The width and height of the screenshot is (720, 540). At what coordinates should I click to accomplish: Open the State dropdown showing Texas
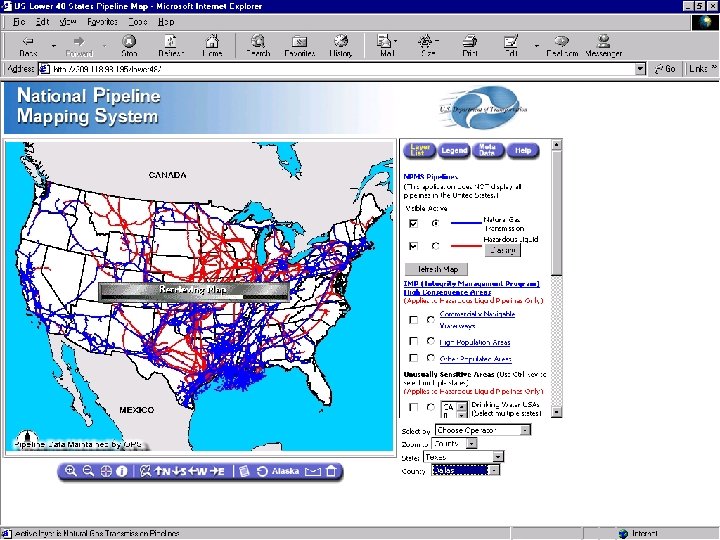[x=463, y=457]
